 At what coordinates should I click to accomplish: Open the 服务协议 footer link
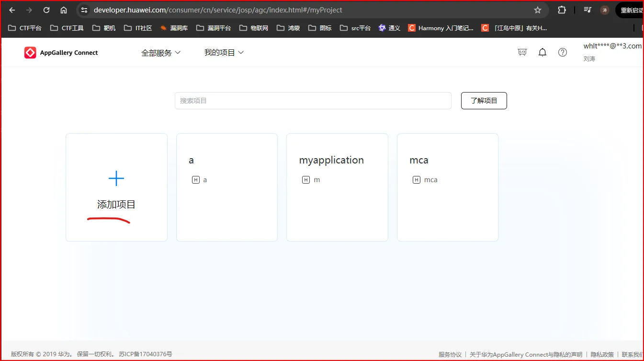450,355
